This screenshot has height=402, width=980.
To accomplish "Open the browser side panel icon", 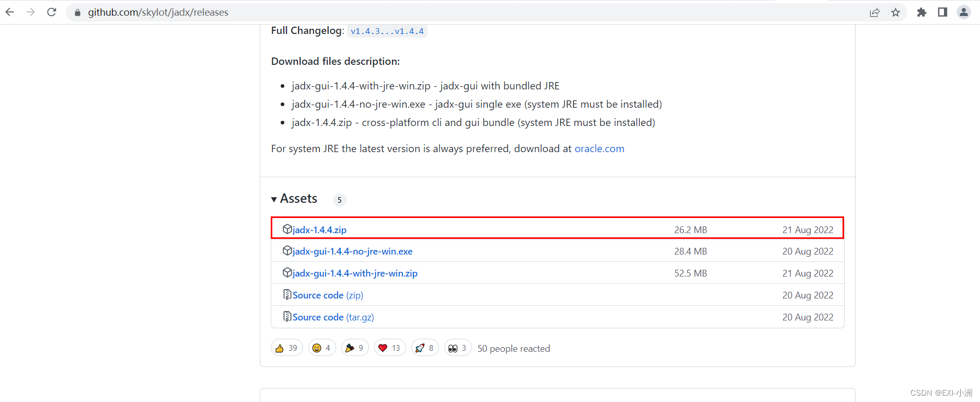I will click(x=942, y=12).
